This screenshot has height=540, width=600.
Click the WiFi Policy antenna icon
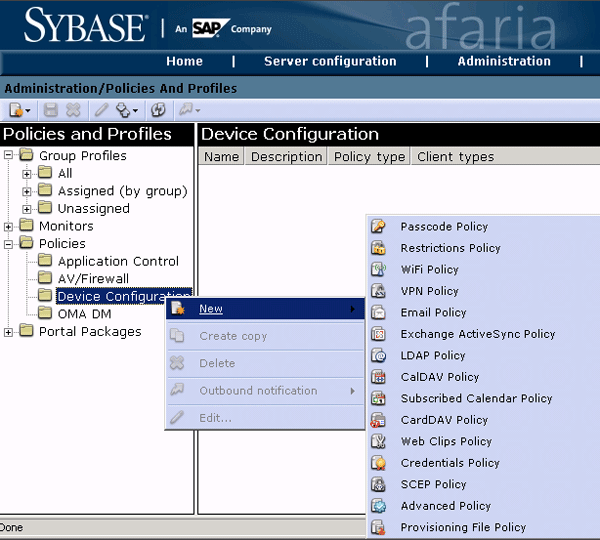pyautogui.click(x=378, y=269)
